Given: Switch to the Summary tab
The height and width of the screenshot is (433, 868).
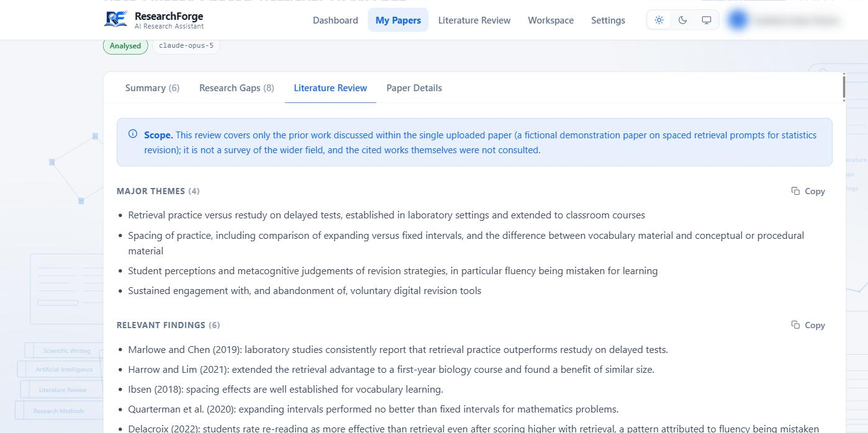Looking at the screenshot, I should click(152, 88).
